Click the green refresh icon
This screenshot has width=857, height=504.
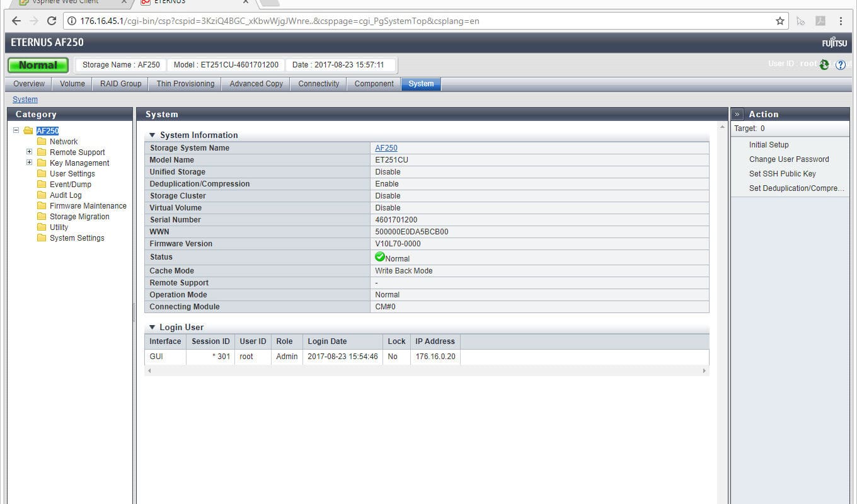pos(824,64)
